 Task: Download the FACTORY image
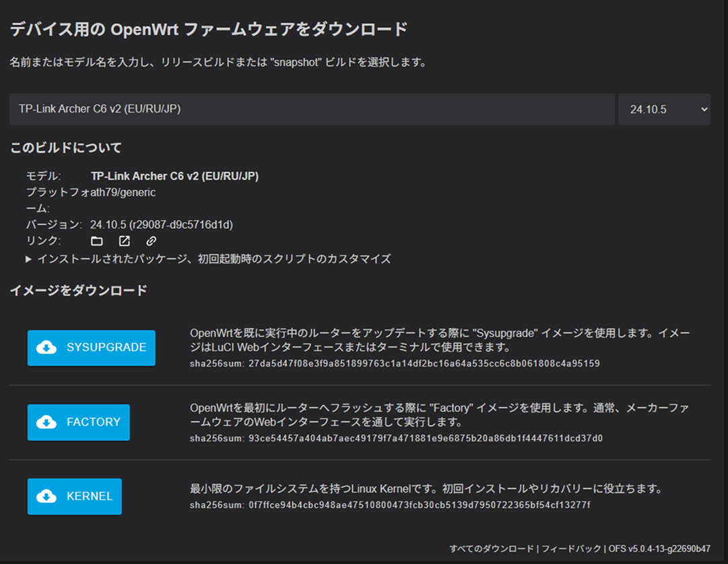point(79,422)
